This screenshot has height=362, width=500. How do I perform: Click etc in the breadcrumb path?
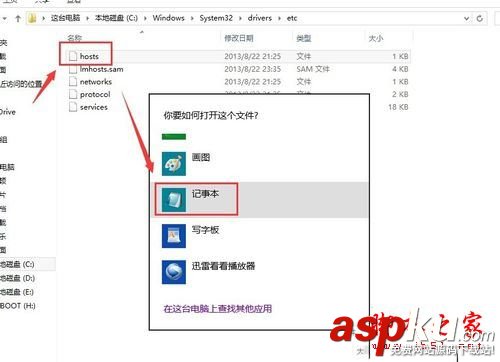(x=292, y=18)
